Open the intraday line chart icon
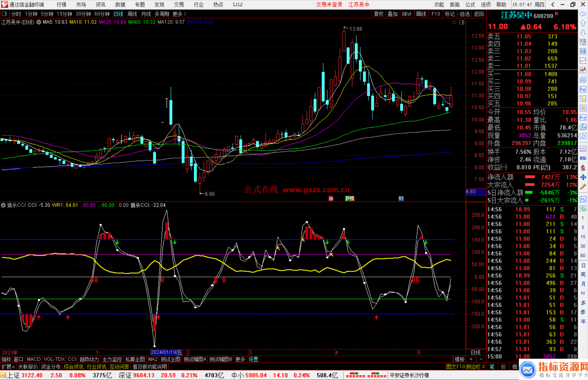Image resolution: width=588 pixels, height=380 pixels. (583, 61)
